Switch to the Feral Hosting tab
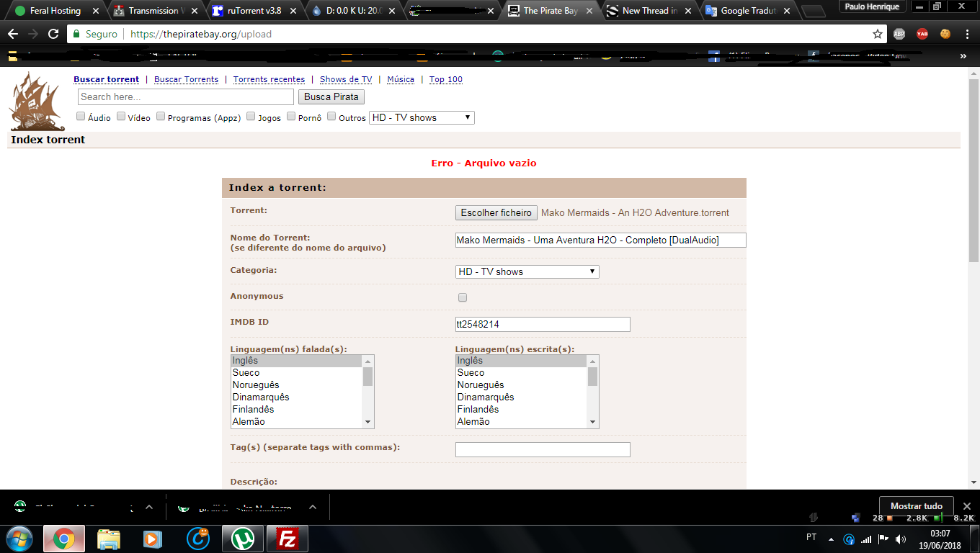This screenshot has width=980, height=553. [x=55, y=11]
